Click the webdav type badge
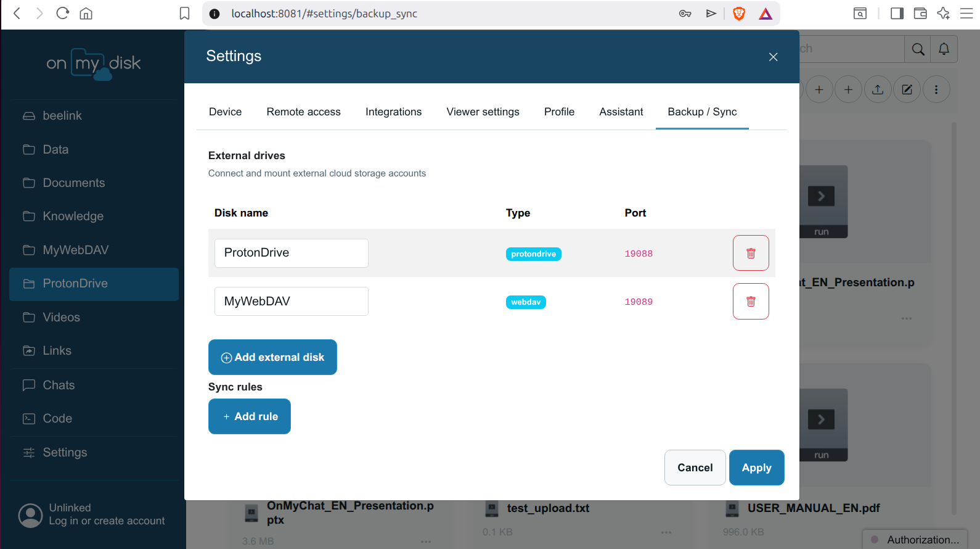The image size is (980, 549). click(526, 302)
